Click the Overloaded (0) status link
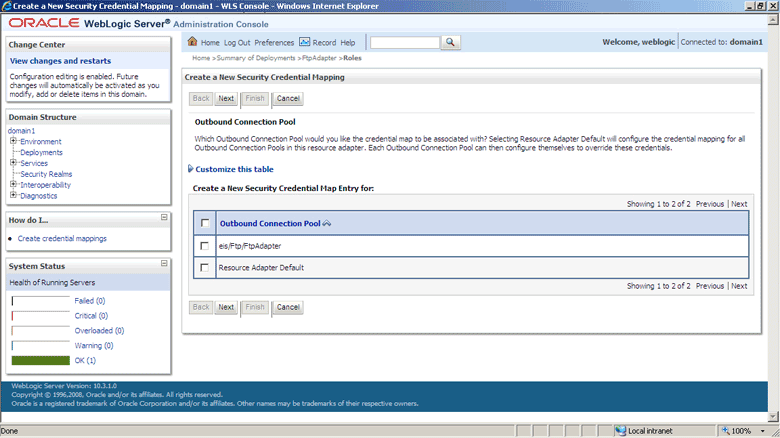Viewport: 780px width, 438px height. pyautogui.click(x=99, y=330)
